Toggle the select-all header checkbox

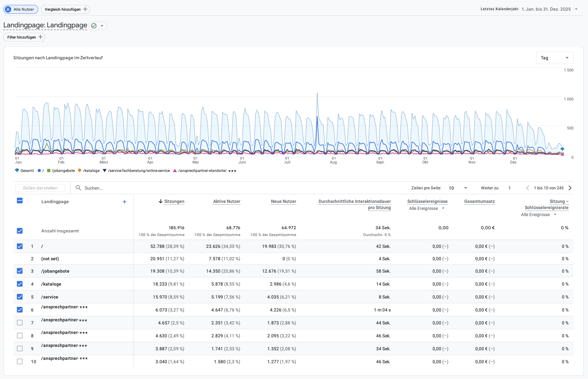[x=20, y=201]
